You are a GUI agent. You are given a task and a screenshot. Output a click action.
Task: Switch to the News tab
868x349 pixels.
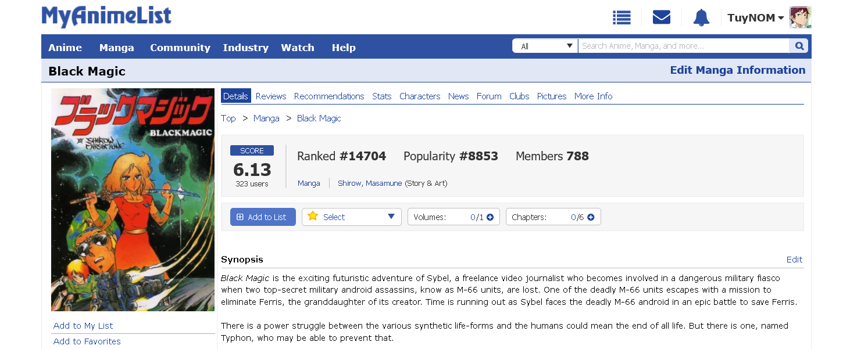click(458, 96)
